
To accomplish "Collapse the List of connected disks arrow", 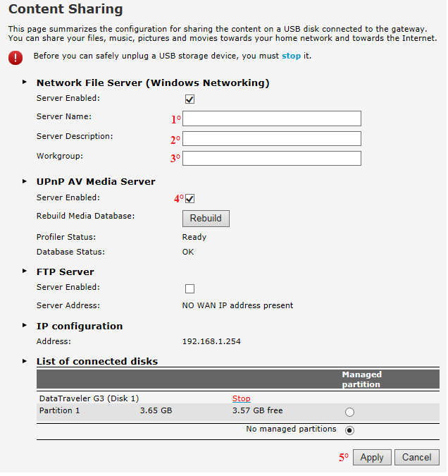I will pos(25,362).
